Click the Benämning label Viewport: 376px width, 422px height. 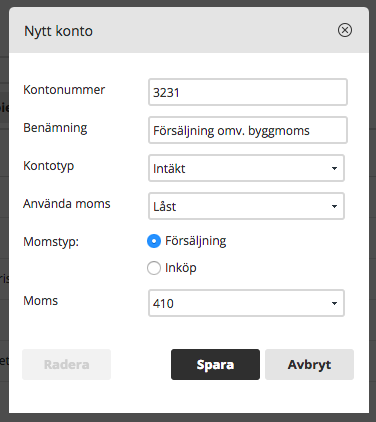(x=55, y=128)
